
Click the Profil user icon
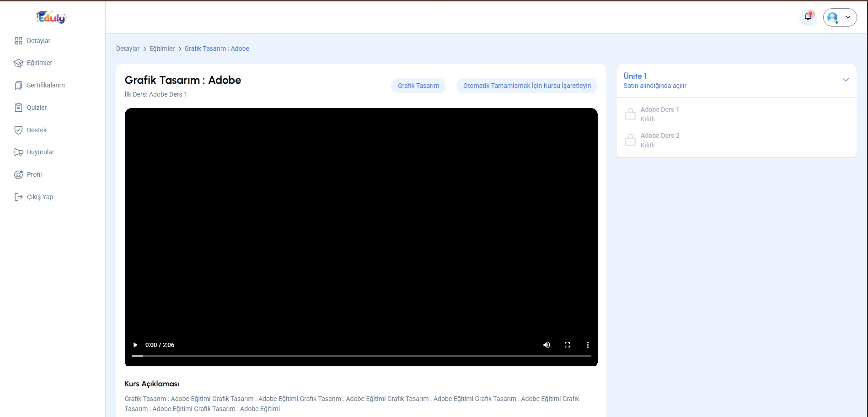point(18,175)
